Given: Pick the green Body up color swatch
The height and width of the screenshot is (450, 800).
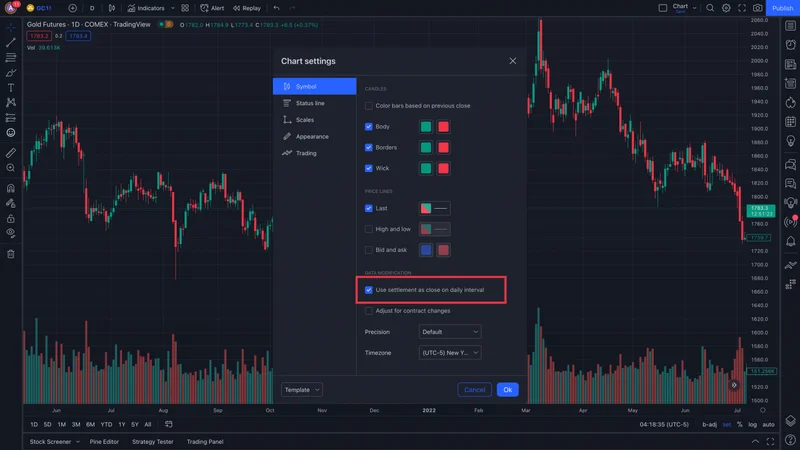Looking at the screenshot, I should point(426,127).
